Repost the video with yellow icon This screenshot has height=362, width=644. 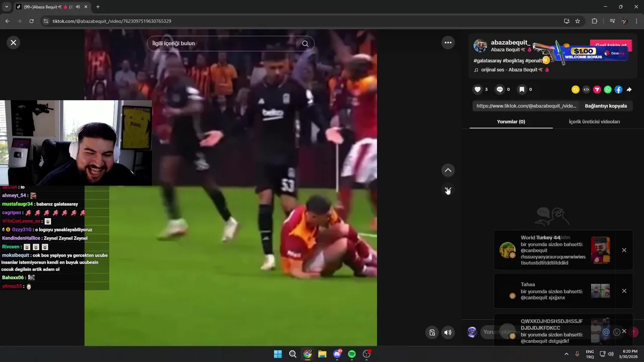[x=576, y=89]
